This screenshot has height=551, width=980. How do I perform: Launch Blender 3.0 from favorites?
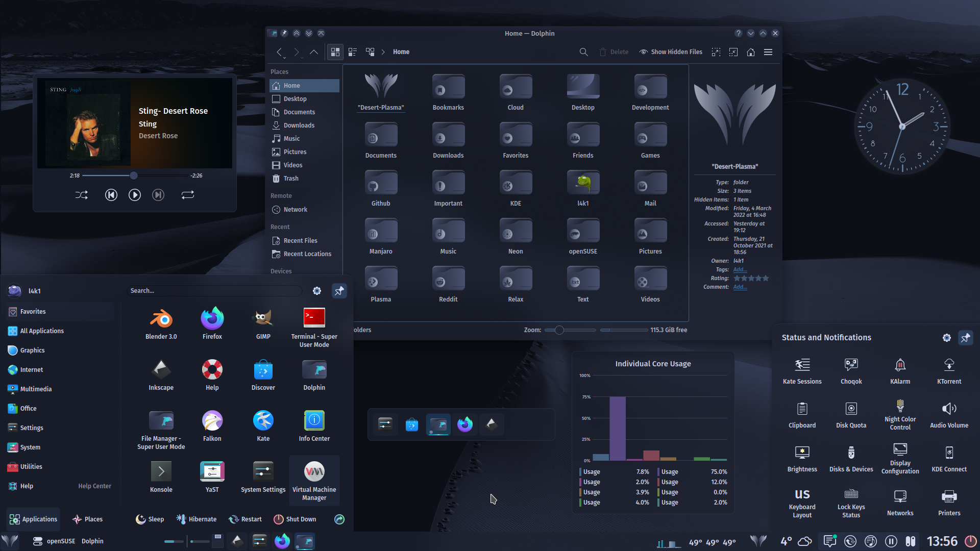(x=161, y=323)
